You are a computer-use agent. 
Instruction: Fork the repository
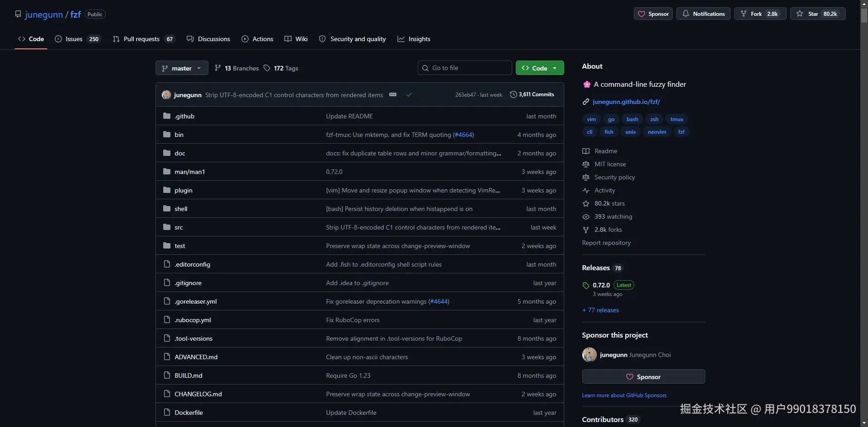[x=760, y=14]
